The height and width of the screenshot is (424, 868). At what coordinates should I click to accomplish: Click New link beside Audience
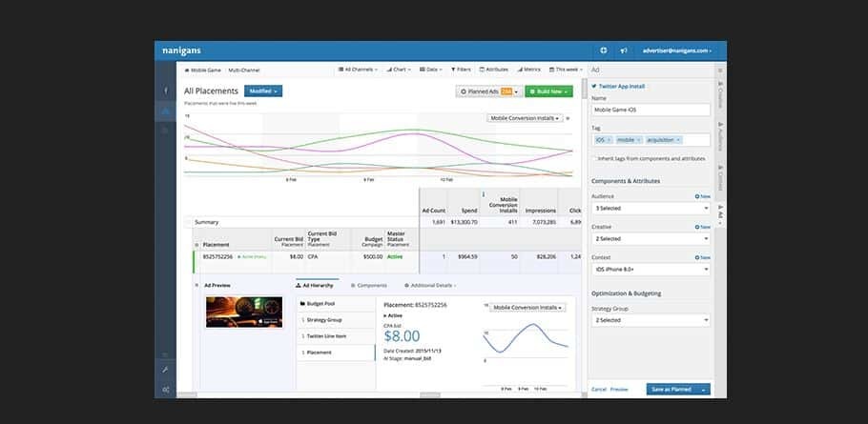pyautogui.click(x=703, y=196)
